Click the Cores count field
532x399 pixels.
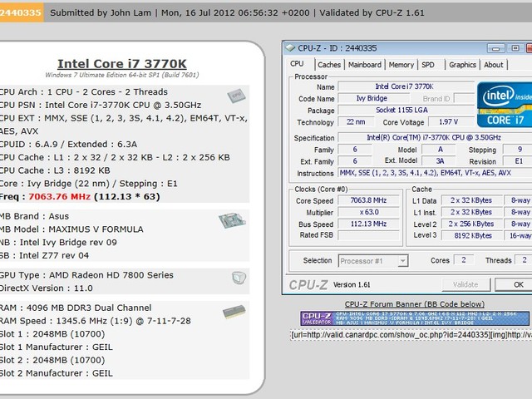click(464, 260)
